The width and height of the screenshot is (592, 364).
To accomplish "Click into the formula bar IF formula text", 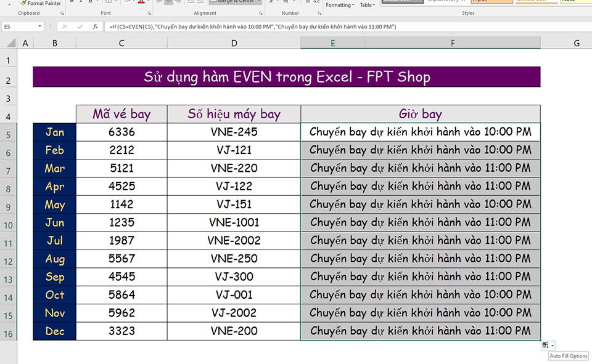I will point(253,26).
